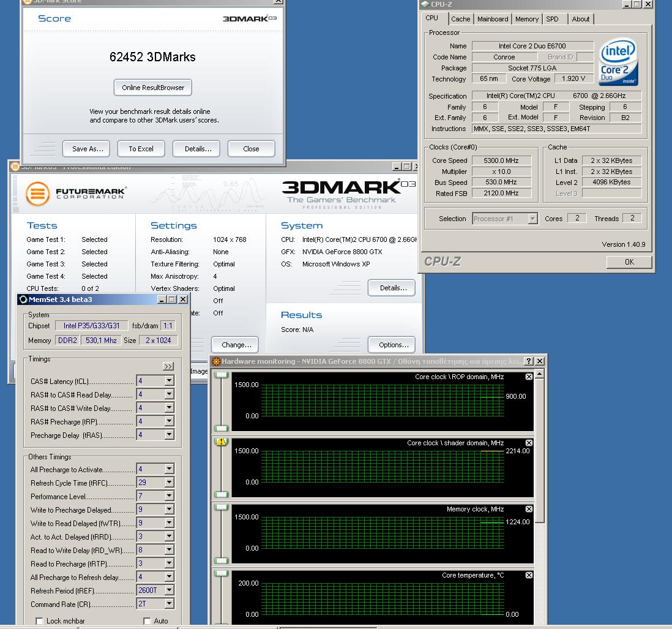The height and width of the screenshot is (629, 672).
Task: Click Close button in Score window
Action: [x=251, y=149]
